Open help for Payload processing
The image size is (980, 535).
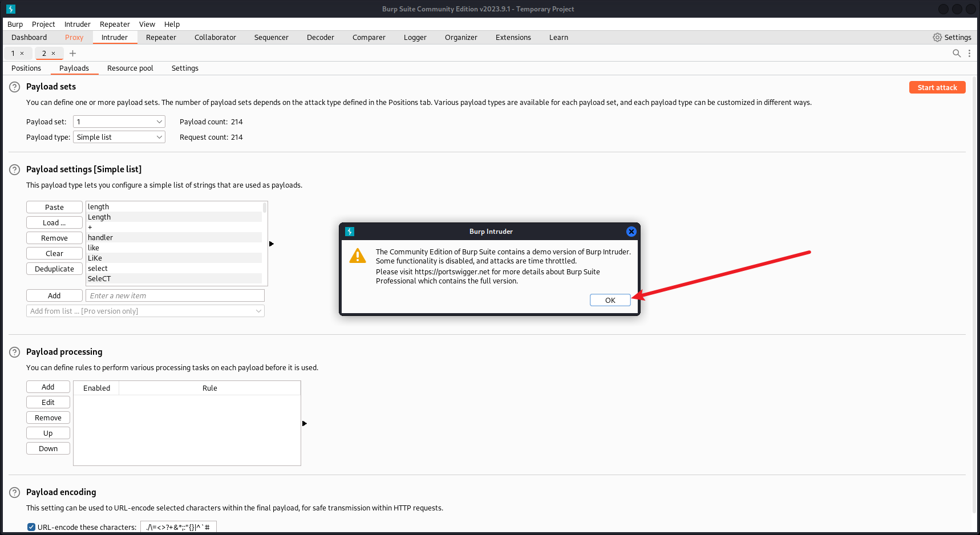(15, 352)
